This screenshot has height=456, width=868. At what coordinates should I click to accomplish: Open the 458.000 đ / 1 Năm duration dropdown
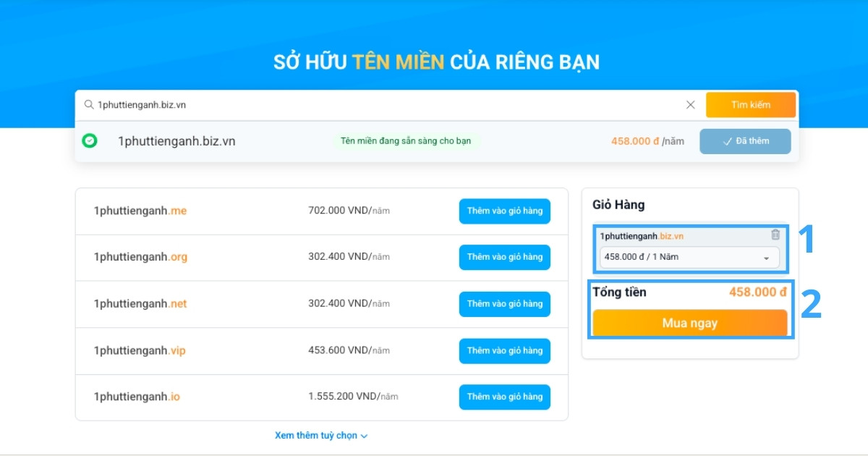(x=689, y=258)
